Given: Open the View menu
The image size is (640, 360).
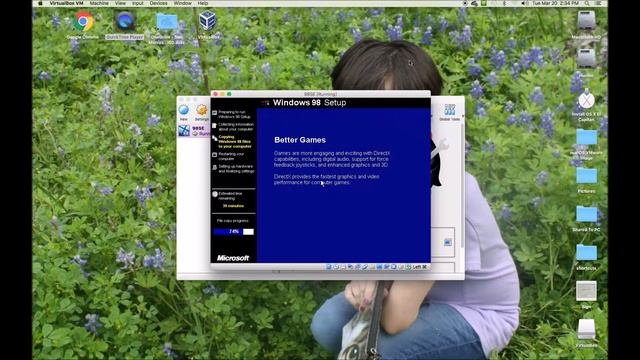Looking at the screenshot, I should pyautogui.click(x=120, y=3).
